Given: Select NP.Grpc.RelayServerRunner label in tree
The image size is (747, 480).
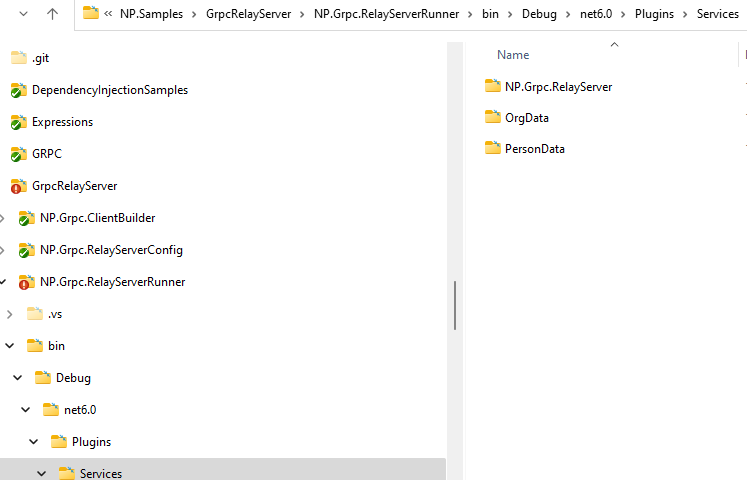Looking at the screenshot, I should pos(112,282).
